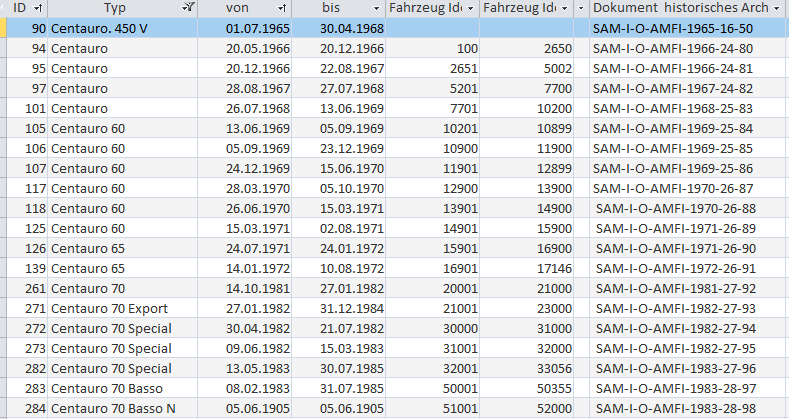Screen dimensions: 789x419
Task: Click the ID cell 261
Action: click(34, 288)
